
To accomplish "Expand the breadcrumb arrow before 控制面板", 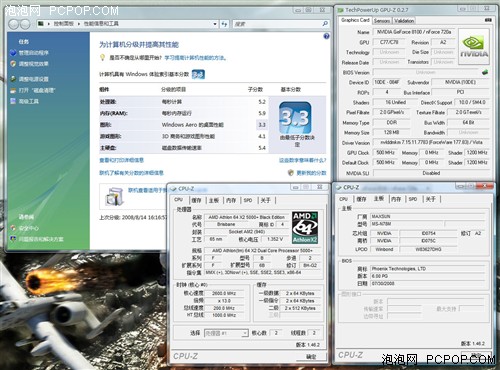I will tap(49, 24).
